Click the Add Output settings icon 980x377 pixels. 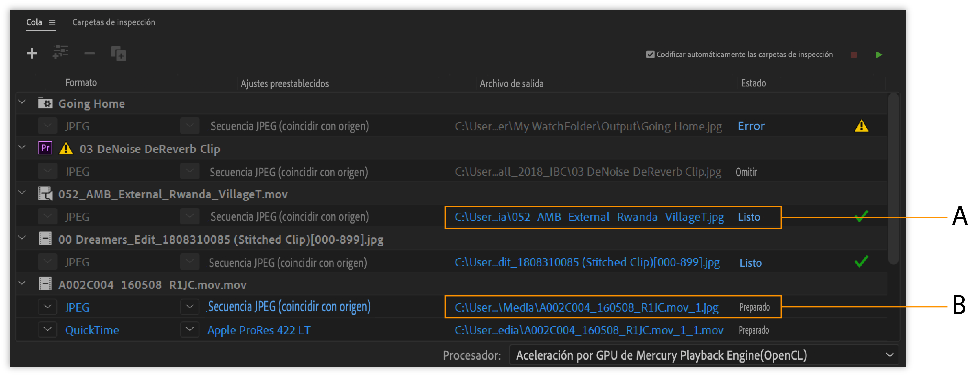click(60, 52)
